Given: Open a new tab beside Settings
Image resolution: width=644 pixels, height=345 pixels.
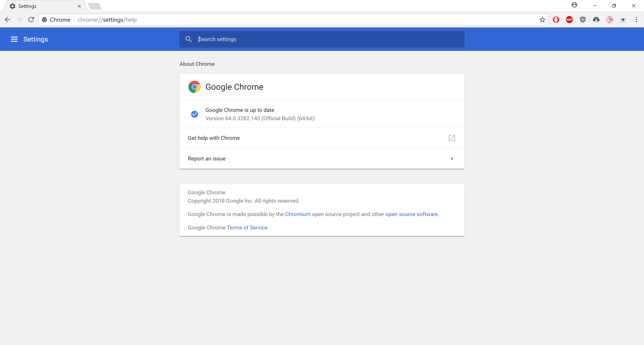Looking at the screenshot, I should (95, 6).
